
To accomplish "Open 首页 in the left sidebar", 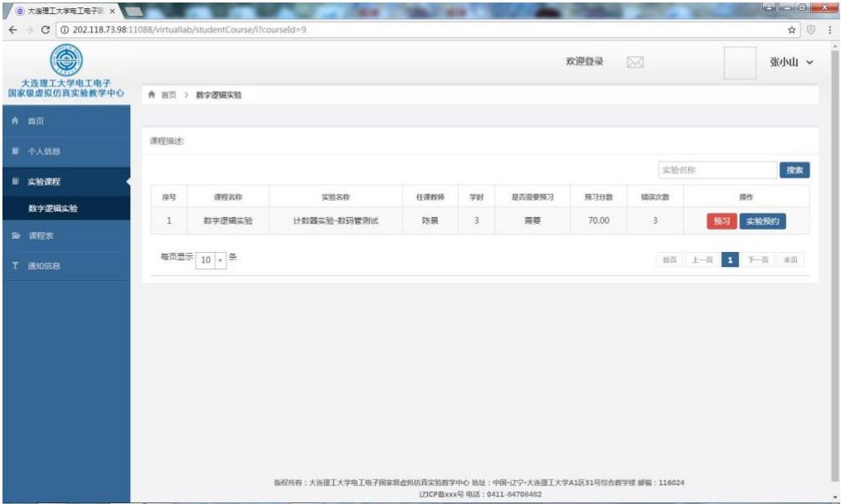I will click(x=36, y=121).
